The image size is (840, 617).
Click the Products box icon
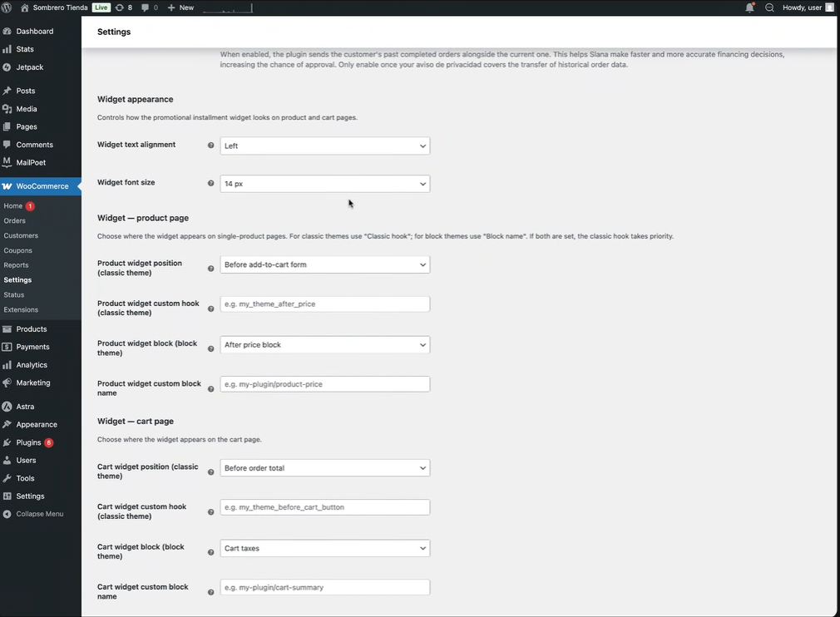[x=7, y=328]
